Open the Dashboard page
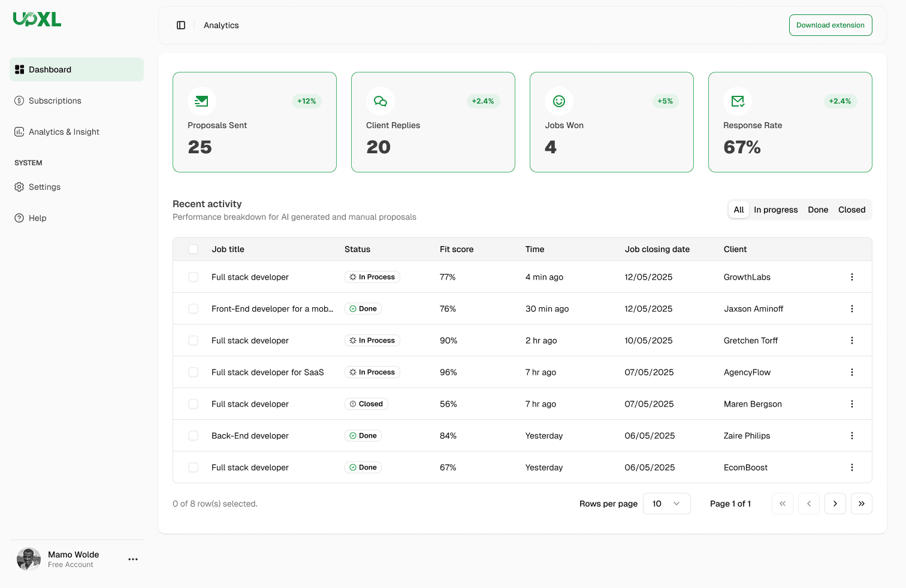Viewport: 906px width, 588px height. tap(77, 69)
